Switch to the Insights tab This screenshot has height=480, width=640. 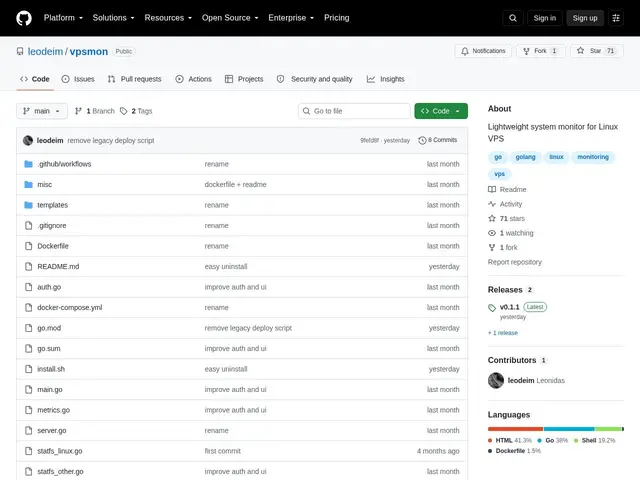(385, 79)
